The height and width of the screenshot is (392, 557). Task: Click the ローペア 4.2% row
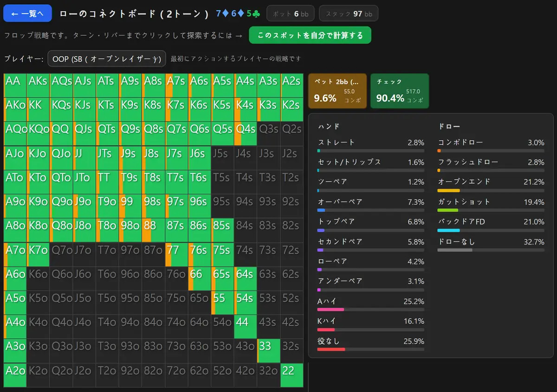pyautogui.click(x=371, y=265)
